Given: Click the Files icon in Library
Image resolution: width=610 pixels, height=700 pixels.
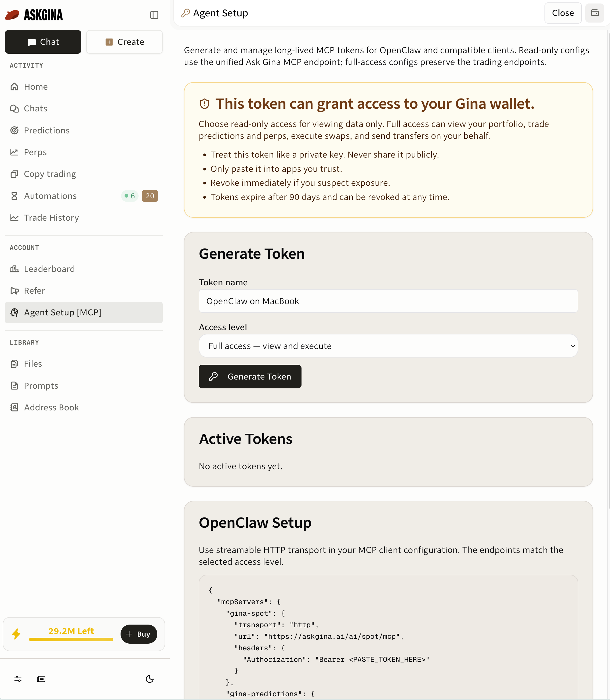Looking at the screenshot, I should coord(14,364).
